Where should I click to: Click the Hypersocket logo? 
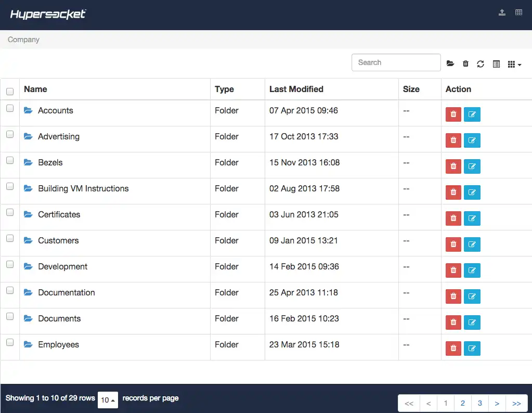pyautogui.click(x=48, y=14)
